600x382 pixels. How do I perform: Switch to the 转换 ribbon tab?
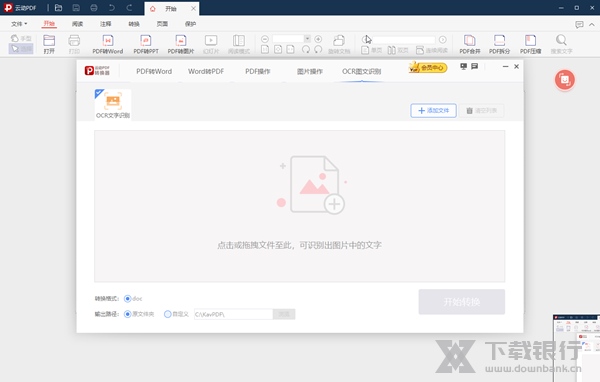(134, 24)
